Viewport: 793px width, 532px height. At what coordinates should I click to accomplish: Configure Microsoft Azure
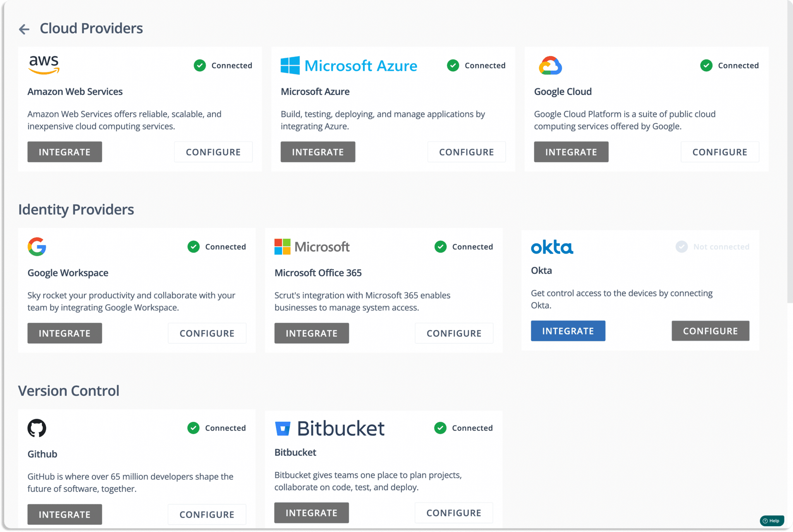[x=467, y=152]
